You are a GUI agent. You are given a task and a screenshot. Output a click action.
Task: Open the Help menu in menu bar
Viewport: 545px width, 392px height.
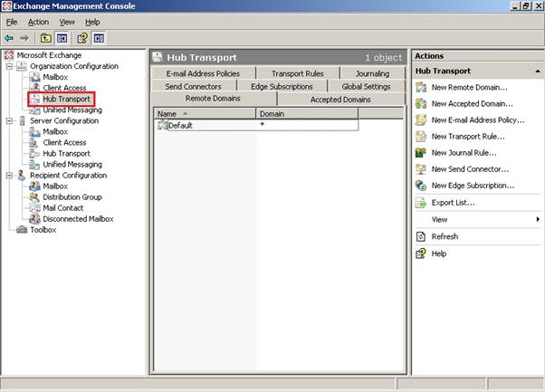(x=92, y=22)
